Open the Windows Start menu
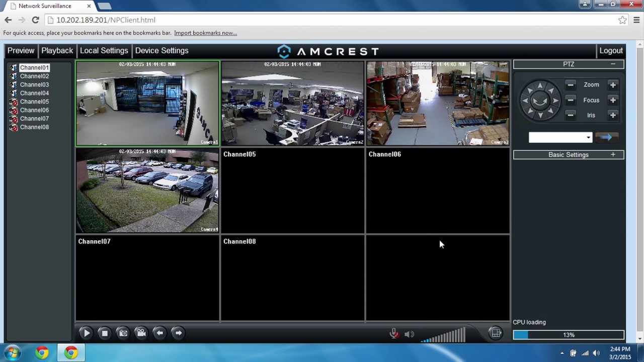 [12, 353]
